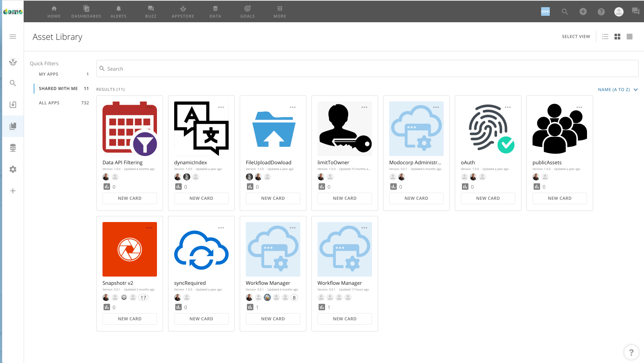Image resolution: width=644 pixels, height=363 pixels.
Task: Open the Buzz chat icon at far right
Action: click(x=636, y=11)
